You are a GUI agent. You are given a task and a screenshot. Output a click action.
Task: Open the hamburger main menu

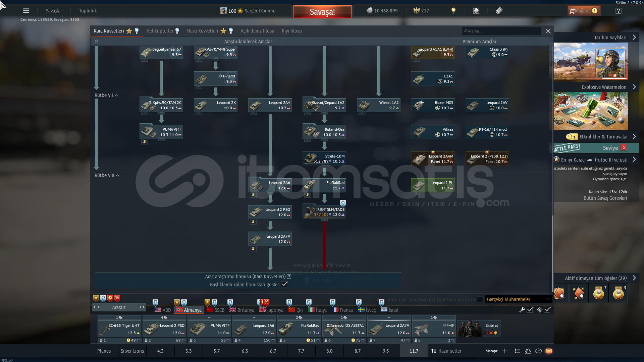pyautogui.click(x=26, y=11)
